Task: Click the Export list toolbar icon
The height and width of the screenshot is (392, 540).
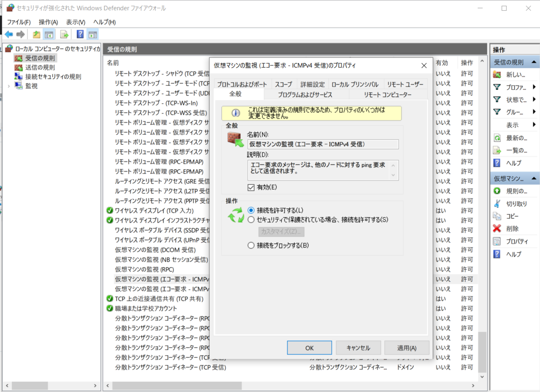Action: [x=64, y=34]
